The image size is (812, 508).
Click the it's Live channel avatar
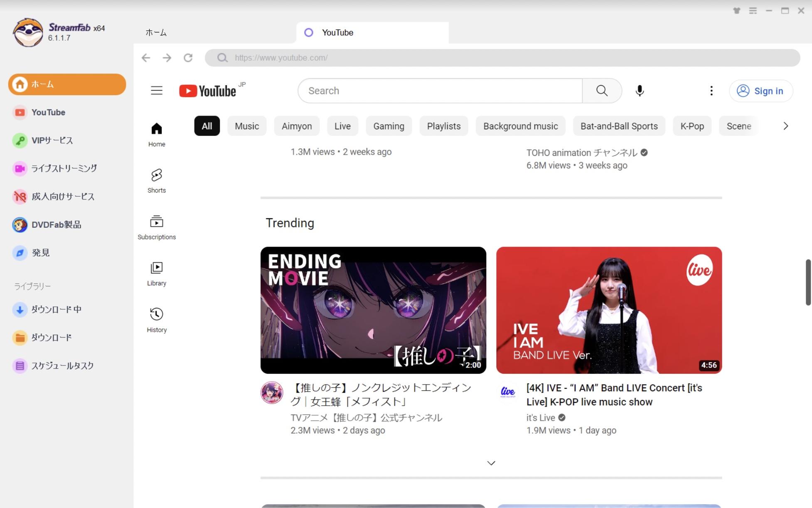507,392
